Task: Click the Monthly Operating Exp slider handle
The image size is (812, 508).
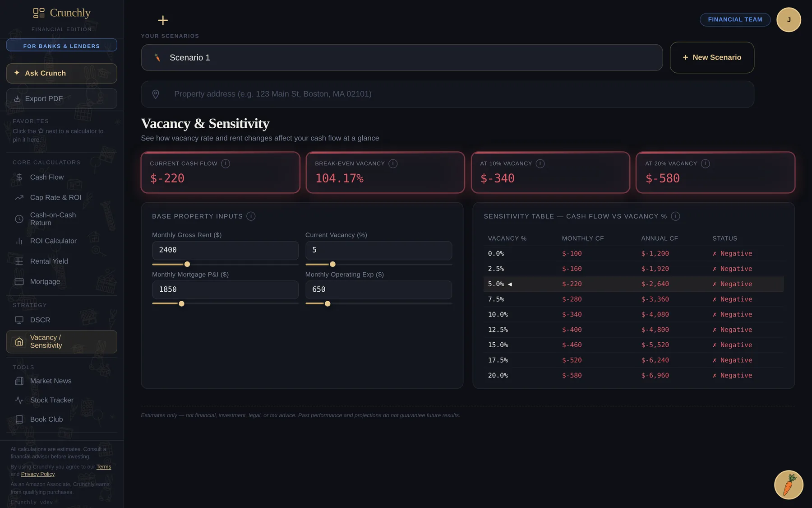Action: tap(328, 304)
